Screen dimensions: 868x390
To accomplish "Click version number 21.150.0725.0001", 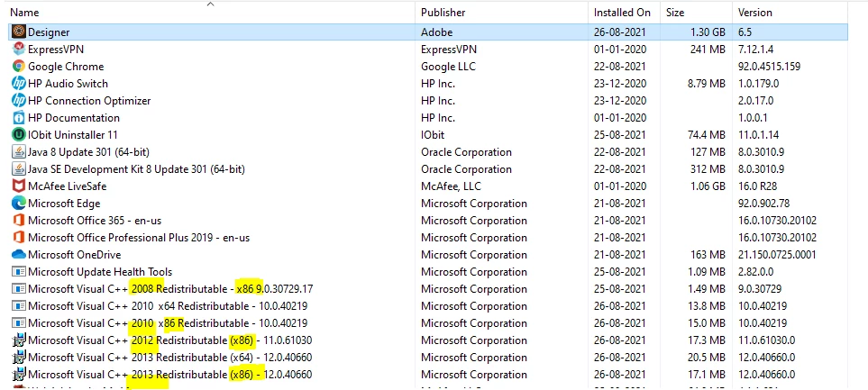I will point(777,255).
